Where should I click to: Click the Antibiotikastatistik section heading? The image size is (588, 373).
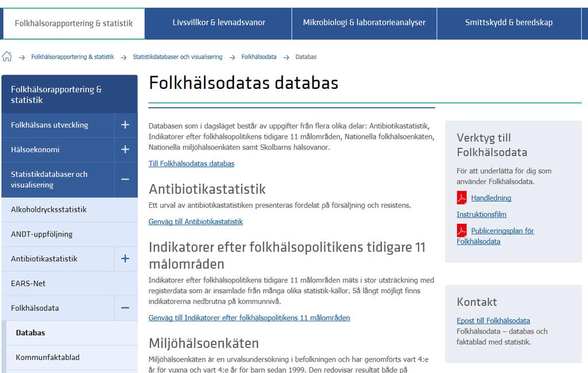click(x=207, y=189)
